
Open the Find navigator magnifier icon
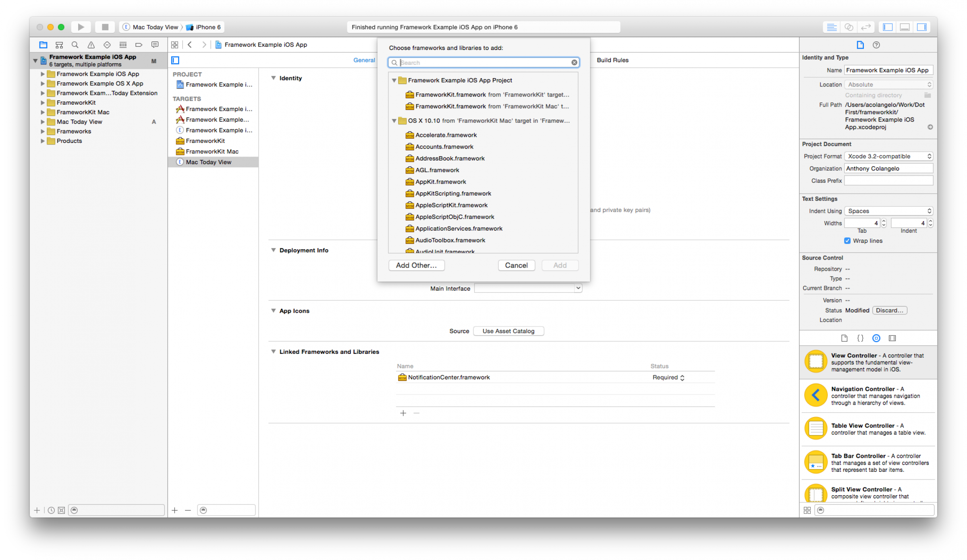click(x=75, y=45)
